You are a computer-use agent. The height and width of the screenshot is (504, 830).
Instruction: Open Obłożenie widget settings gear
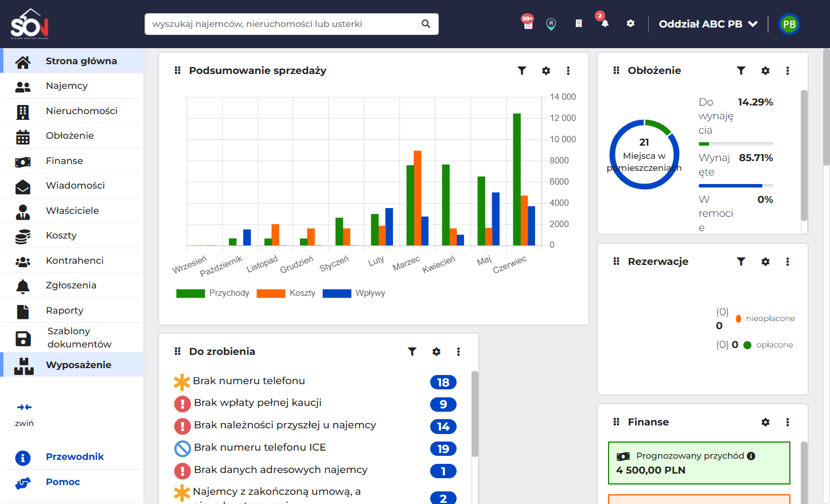pyautogui.click(x=765, y=71)
